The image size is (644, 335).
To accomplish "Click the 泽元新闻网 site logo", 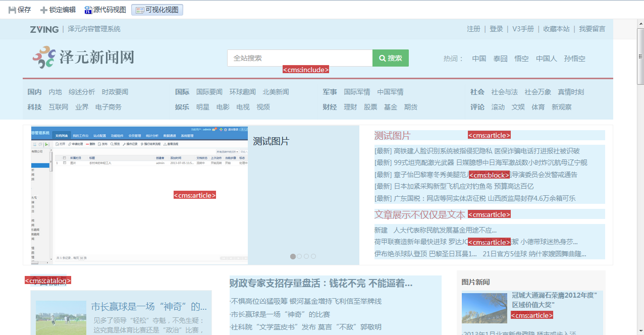I will 84,58.
